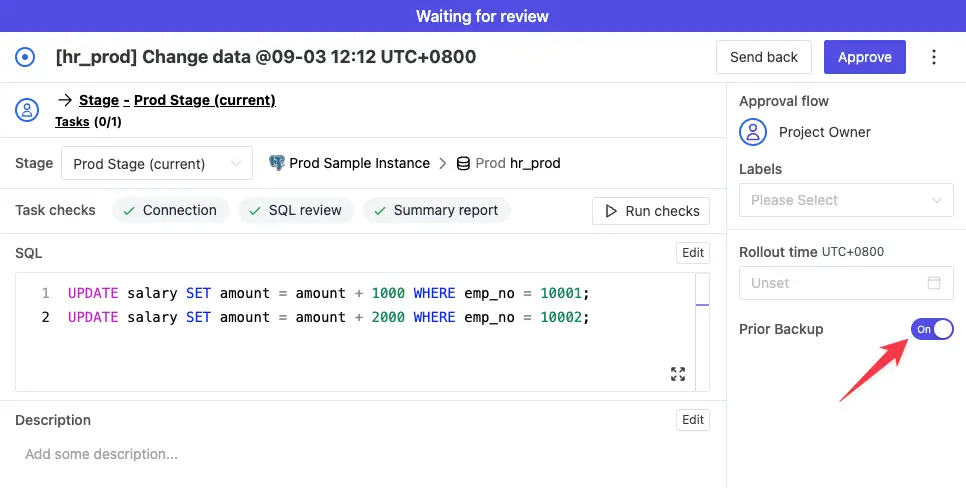Open the calendar icon in Rollout time
Image resolution: width=966 pixels, height=488 pixels.
click(934, 283)
